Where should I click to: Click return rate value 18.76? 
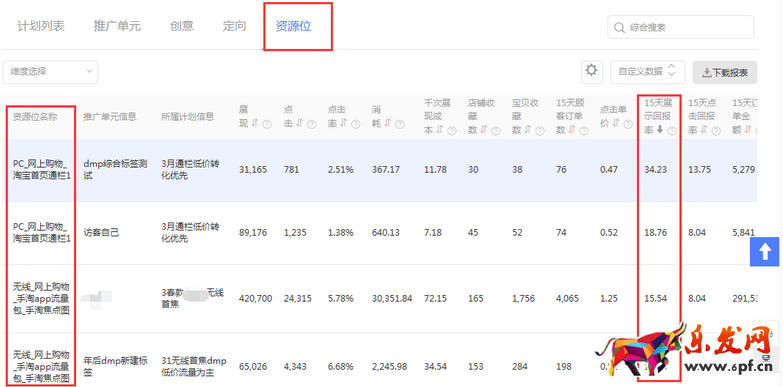pyautogui.click(x=656, y=233)
